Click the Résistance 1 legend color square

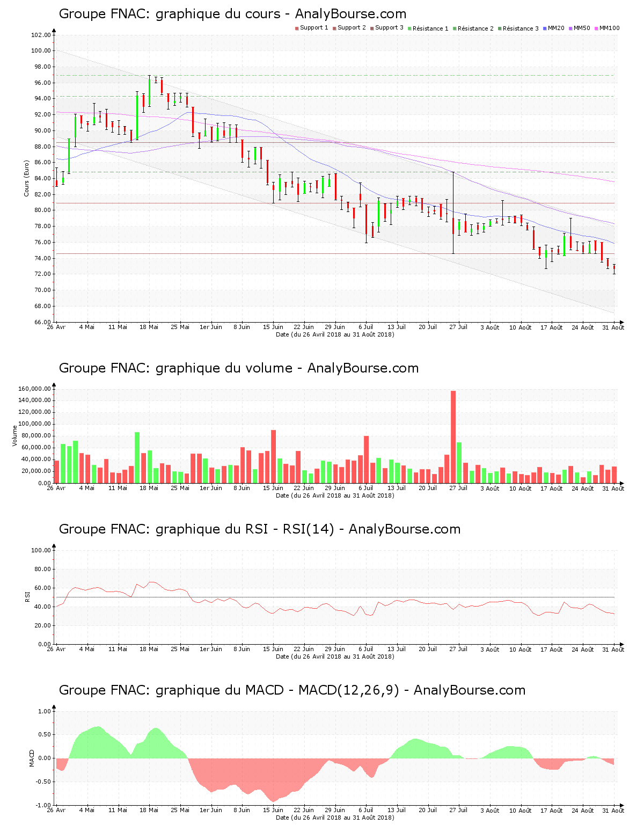[409, 28]
